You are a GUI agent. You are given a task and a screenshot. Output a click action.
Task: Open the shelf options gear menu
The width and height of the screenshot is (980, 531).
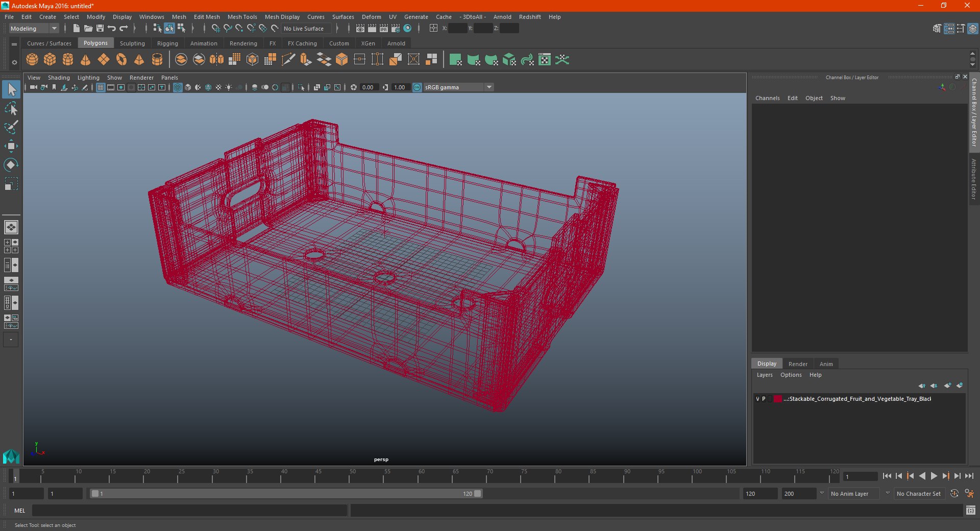point(14,62)
